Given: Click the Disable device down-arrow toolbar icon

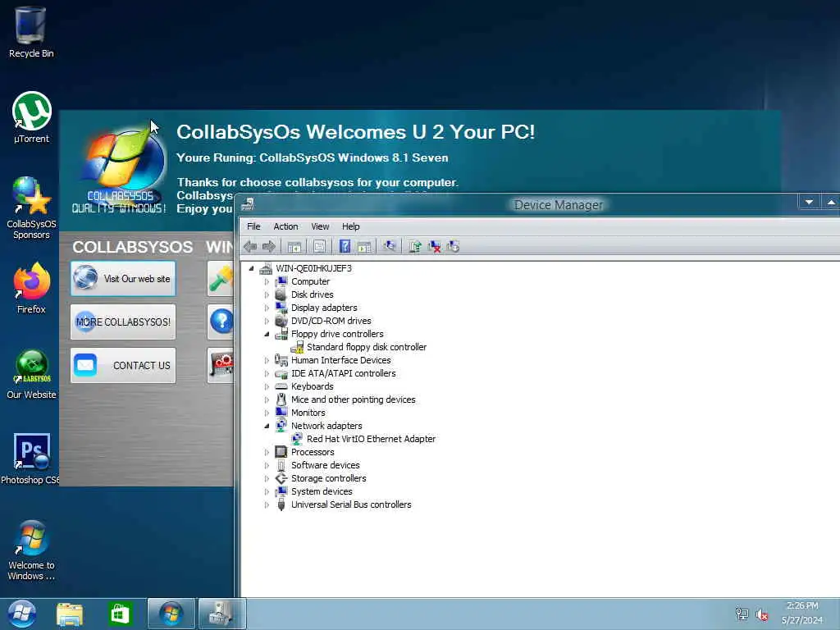Looking at the screenshot, I should (x=453, y=246).
